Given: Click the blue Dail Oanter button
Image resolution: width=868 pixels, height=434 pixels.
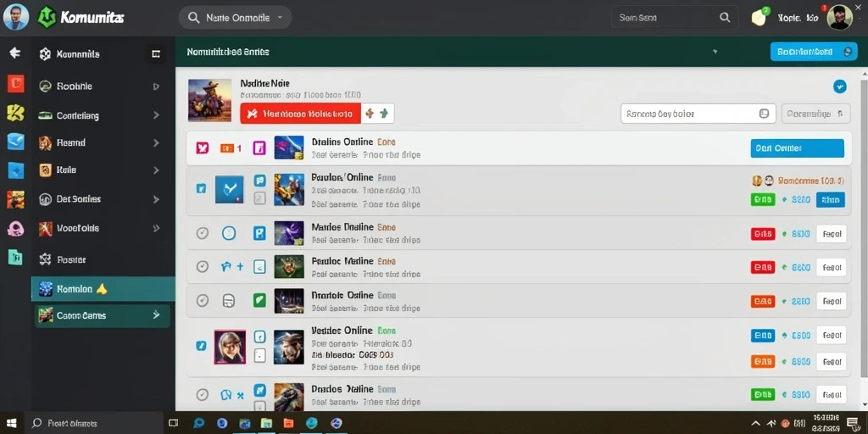Looking at the screenshot, I should coord(797,148).
